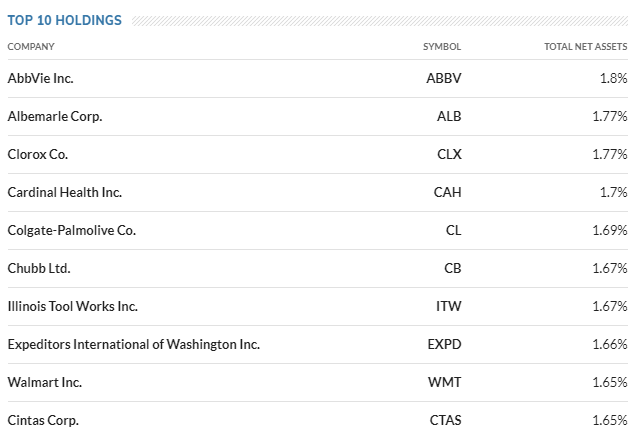643x438 pixels.
Task: Open Walmart Inc. holding
Action: coord(44,383)
